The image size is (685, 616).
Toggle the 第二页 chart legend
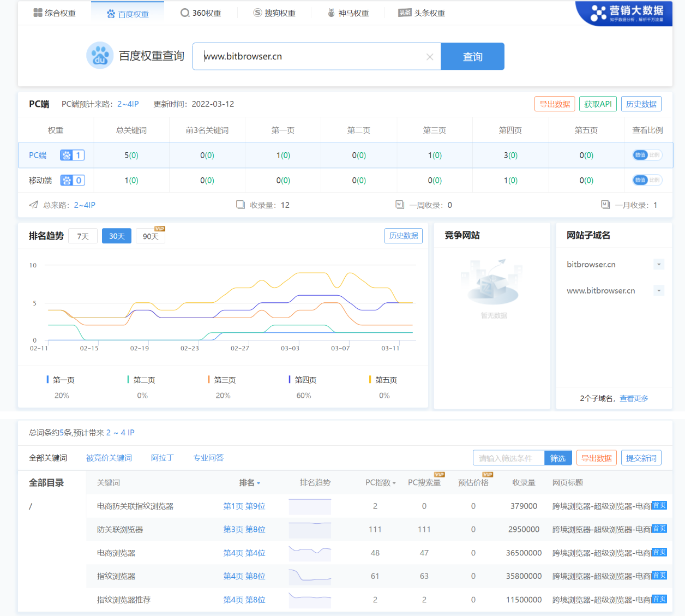click(x=142, y=380)
